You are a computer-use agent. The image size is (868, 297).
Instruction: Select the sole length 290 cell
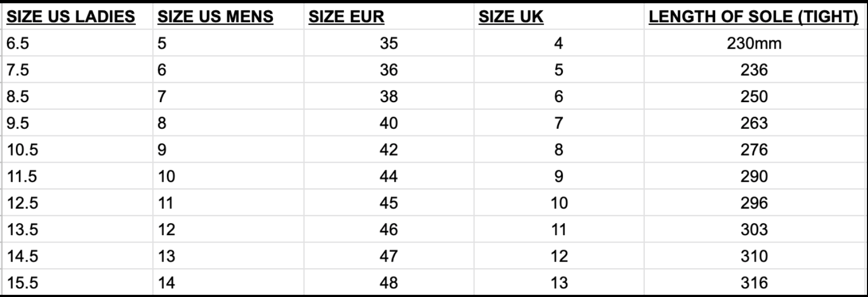pos(754,176)
